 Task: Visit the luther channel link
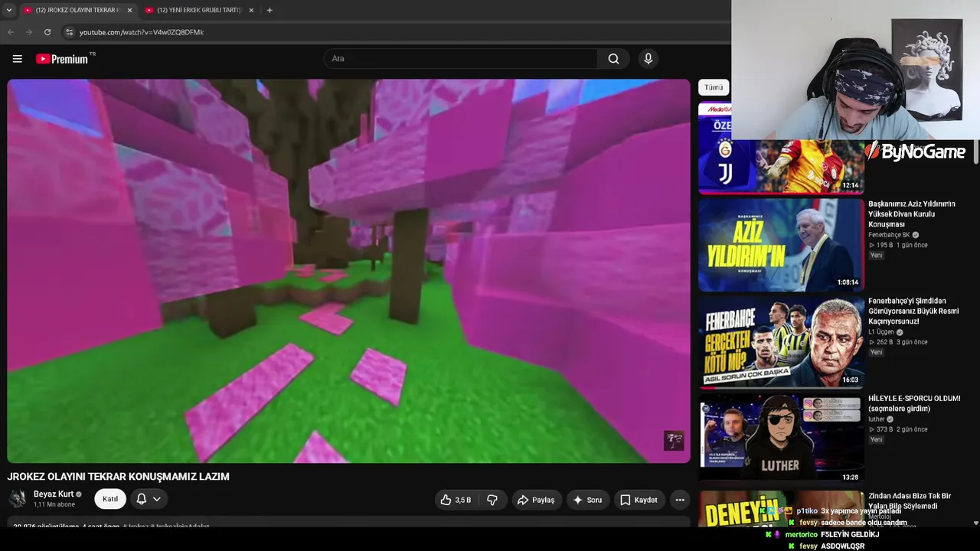pos(877,419)
